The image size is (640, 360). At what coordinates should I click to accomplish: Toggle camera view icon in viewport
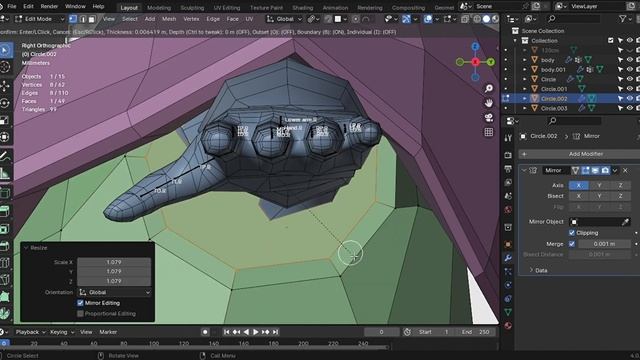(x=489, y=118)
